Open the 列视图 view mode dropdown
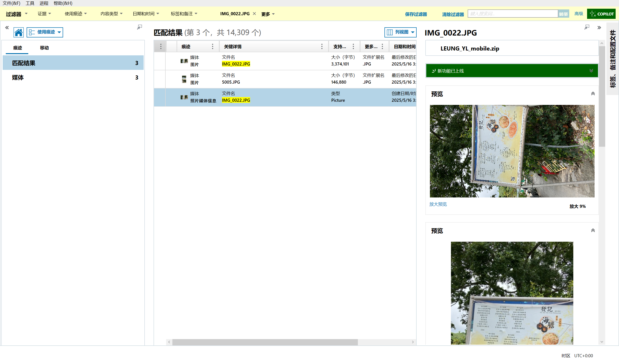Viewport: 619px width, 364px height. [x=400, y=32]
